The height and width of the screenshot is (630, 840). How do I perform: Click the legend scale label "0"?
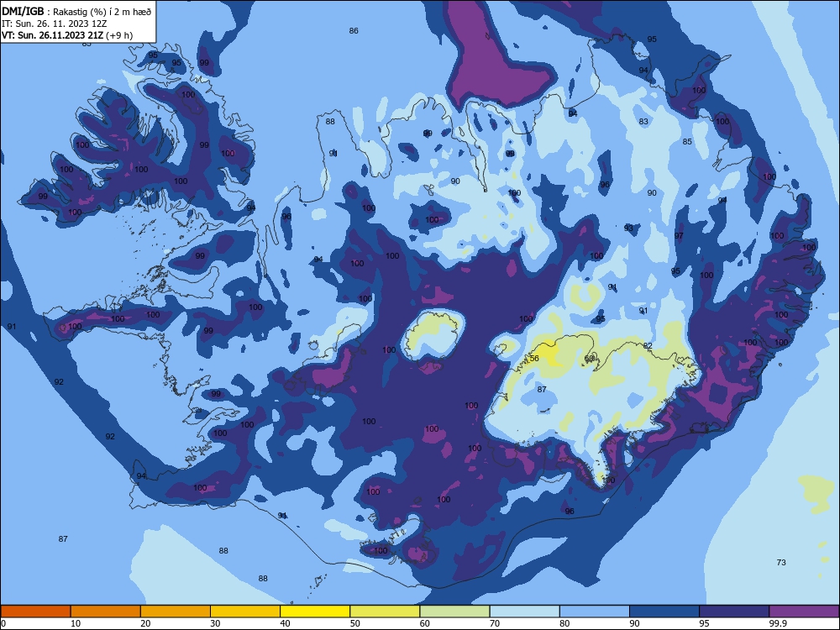(3, 623)
